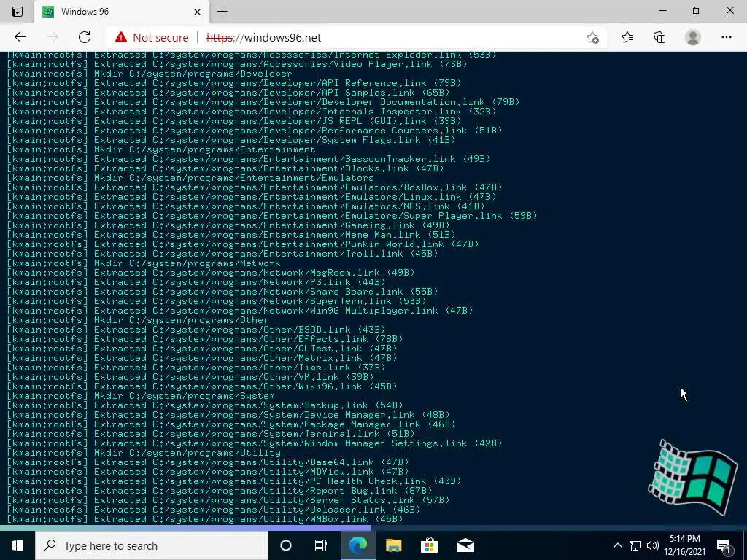Open clock showing 5:14 PM
747x560 pixels.
(x=684, y=545)
